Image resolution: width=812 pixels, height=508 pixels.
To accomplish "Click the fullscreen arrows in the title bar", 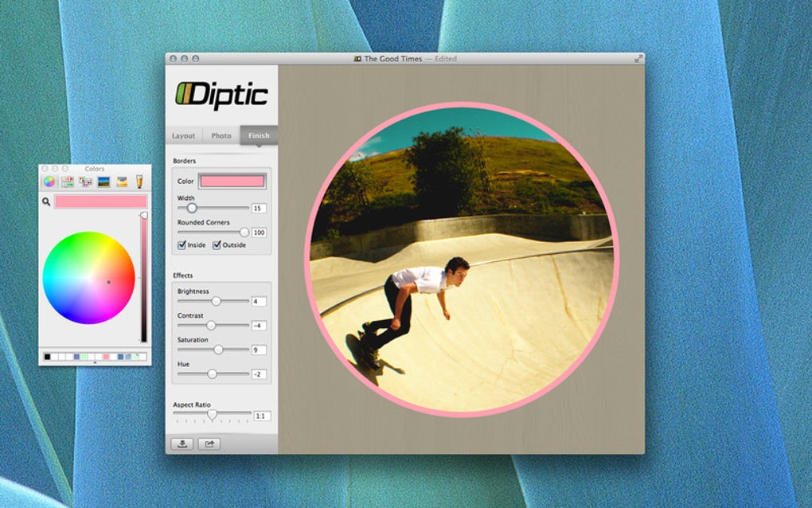I will (x=638, y=59).
